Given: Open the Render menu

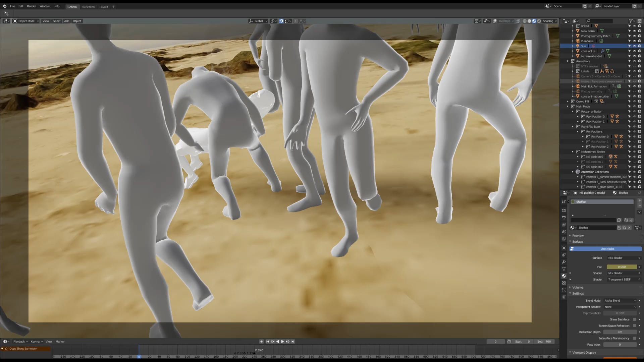Looking at the screenshot, I should point(31,6).
